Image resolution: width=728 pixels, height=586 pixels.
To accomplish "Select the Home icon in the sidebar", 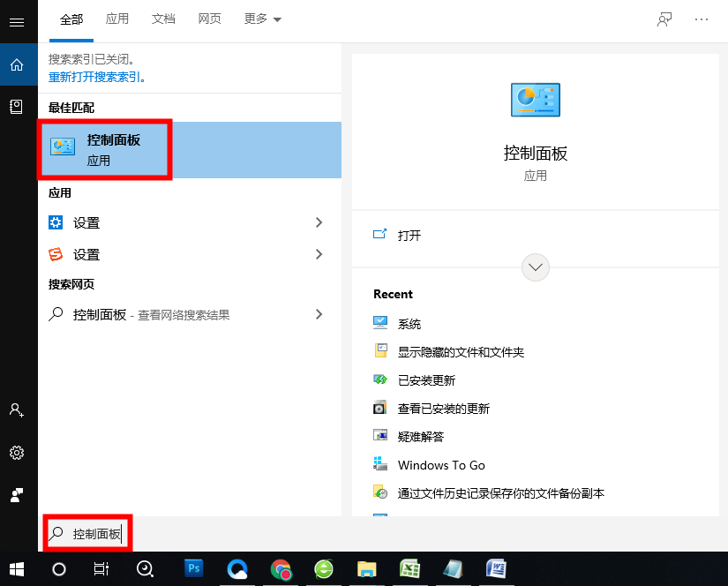I will click(x=17, y=64).
